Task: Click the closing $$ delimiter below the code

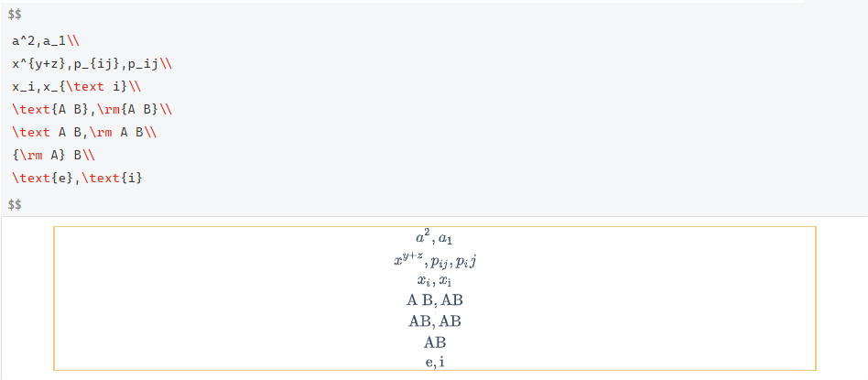Action: (15, 202)
